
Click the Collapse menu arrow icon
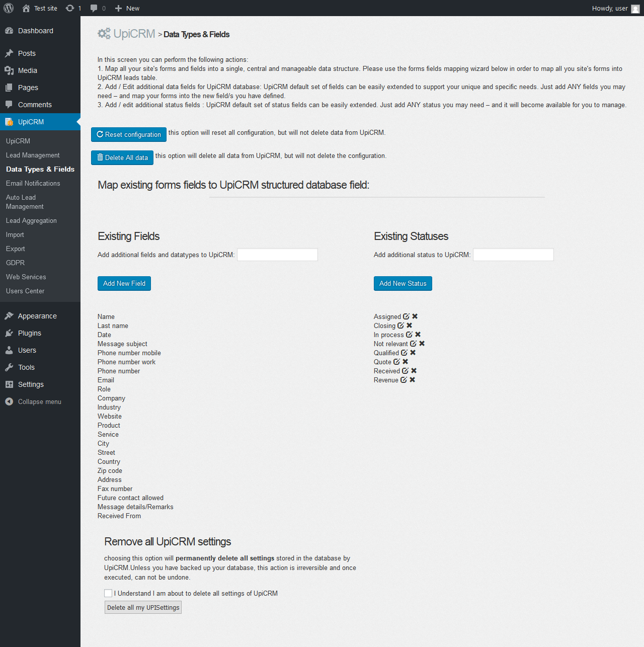pyautogui.click(x=9, y=401)
